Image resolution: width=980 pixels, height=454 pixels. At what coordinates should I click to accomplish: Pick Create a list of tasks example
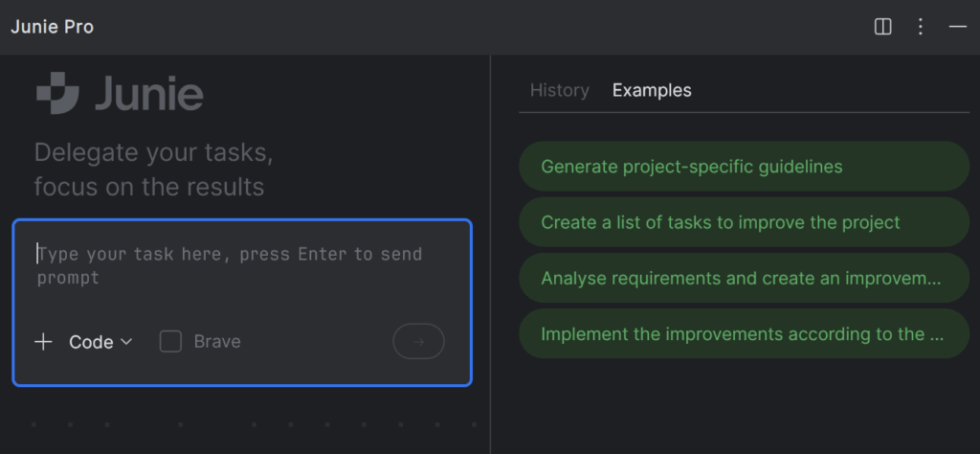tap(744, 222)
